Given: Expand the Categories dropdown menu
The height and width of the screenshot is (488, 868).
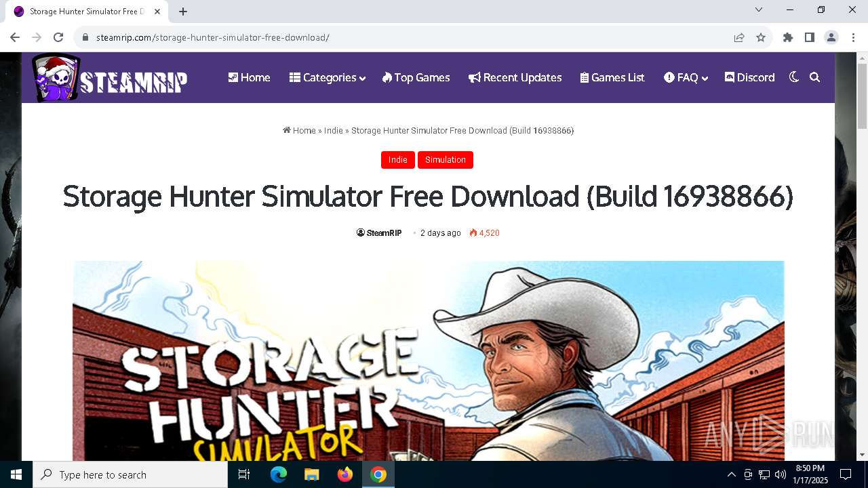Looking at the screenshot, I should pos(328,77).
